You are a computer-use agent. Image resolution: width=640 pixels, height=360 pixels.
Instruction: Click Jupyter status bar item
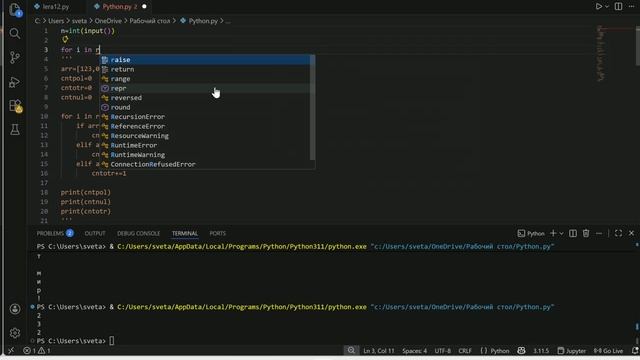pyautogui.click(x=571, y=351)
